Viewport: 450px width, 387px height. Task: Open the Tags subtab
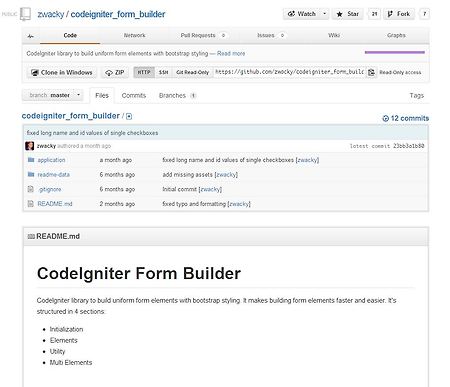coord(417,96)
